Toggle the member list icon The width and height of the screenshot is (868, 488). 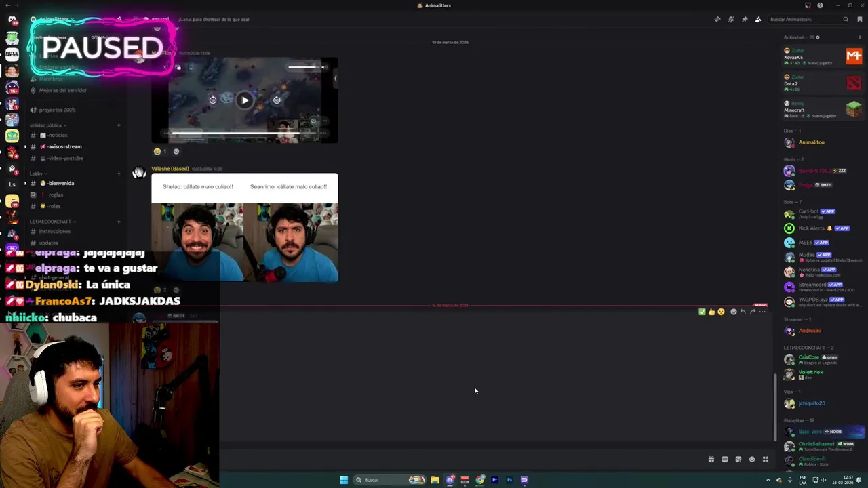[758, 19]
